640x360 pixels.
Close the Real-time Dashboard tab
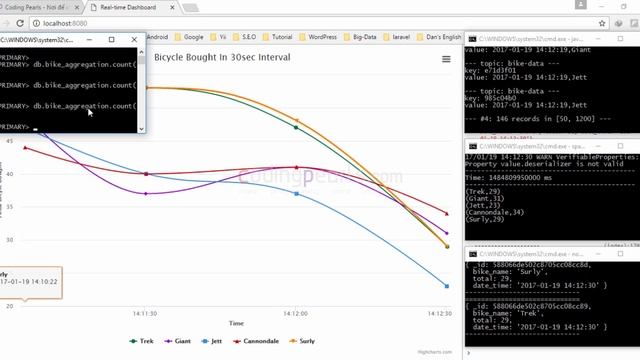point(172,7)
